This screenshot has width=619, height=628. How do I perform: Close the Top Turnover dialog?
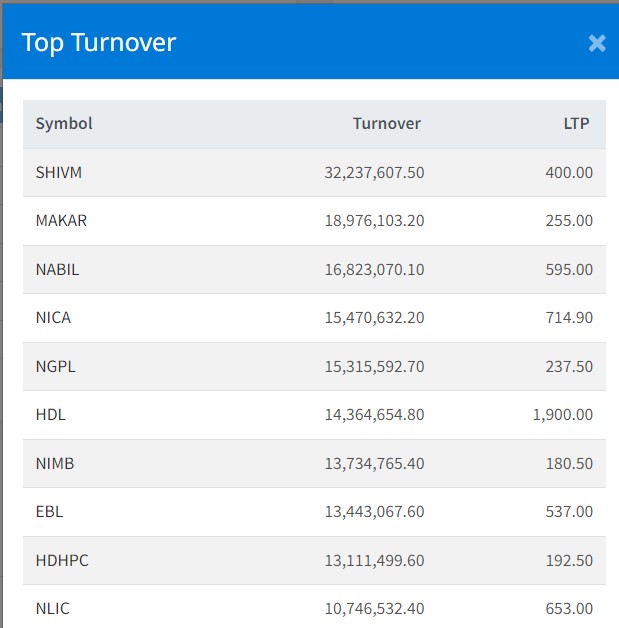coord(597,43)
